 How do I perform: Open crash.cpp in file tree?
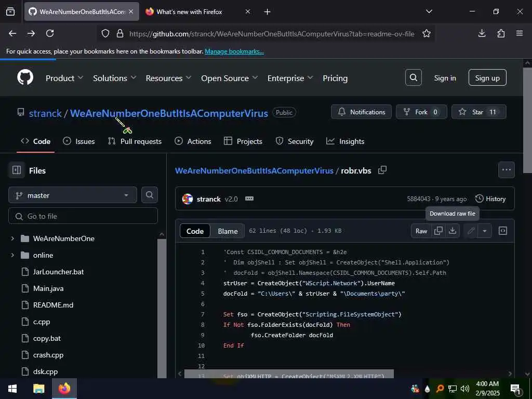[x=48, y=355]
